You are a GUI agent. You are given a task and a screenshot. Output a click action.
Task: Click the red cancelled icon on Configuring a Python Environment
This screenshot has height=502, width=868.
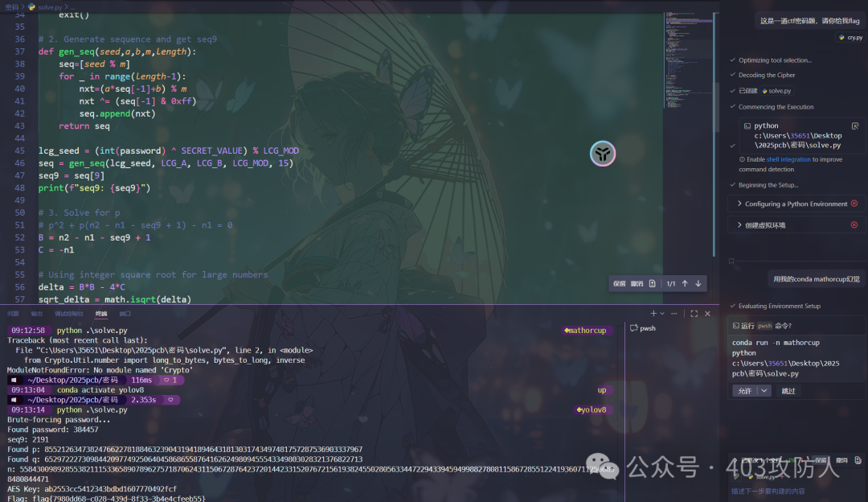point(854,204)
